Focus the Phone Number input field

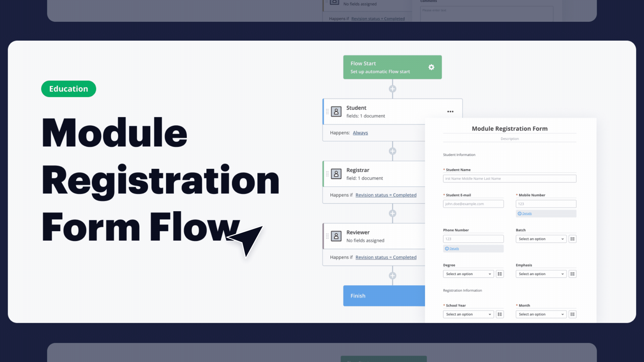(x=473, y=239)
